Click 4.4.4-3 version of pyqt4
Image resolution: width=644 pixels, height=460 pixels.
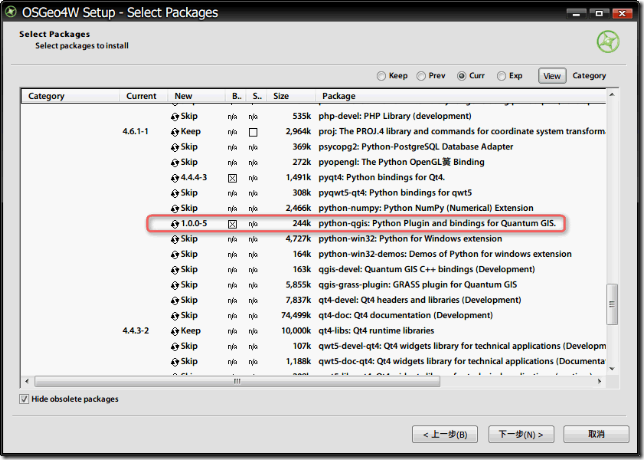[x=194, y=177]
